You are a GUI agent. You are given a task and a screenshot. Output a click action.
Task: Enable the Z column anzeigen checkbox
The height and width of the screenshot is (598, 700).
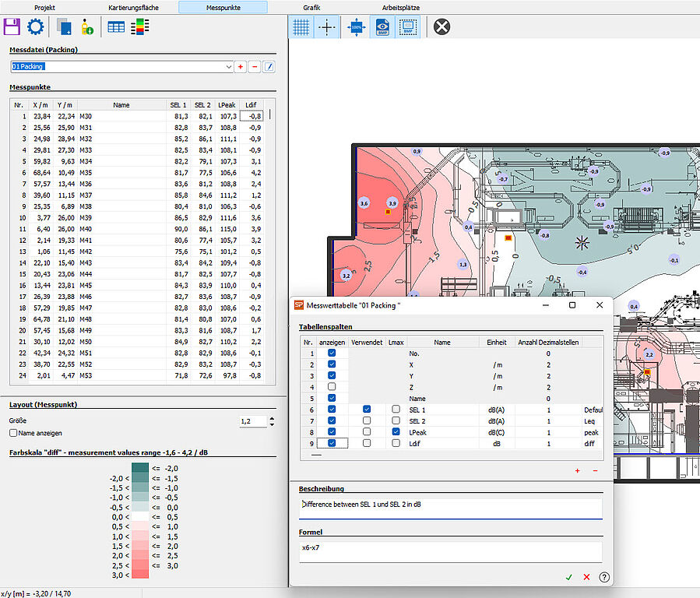(x=332, y=387)
